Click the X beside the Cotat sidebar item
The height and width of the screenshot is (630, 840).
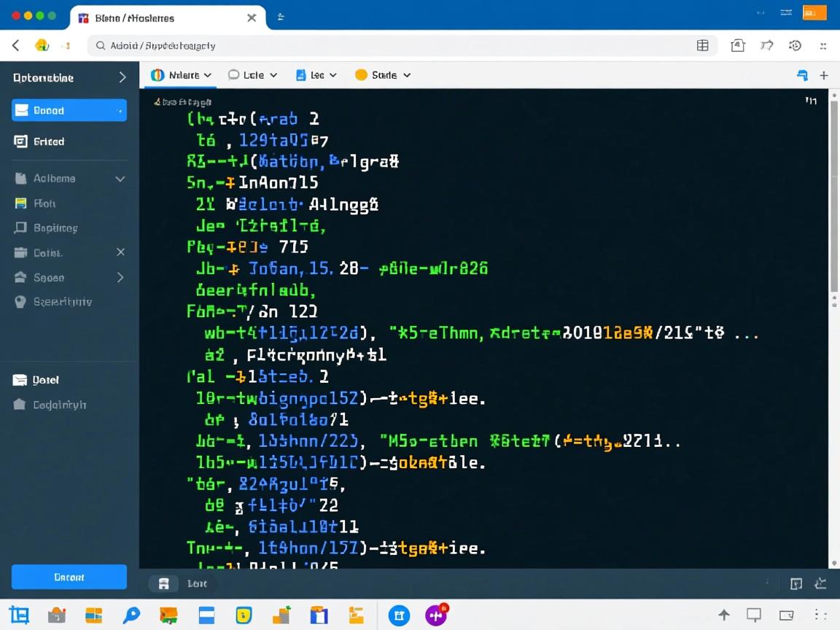120,252
